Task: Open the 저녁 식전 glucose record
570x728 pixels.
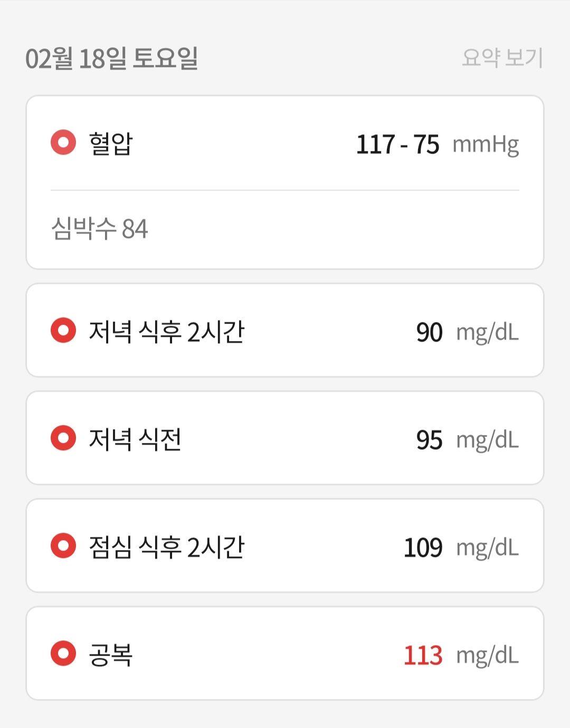Action: [285, 438]
